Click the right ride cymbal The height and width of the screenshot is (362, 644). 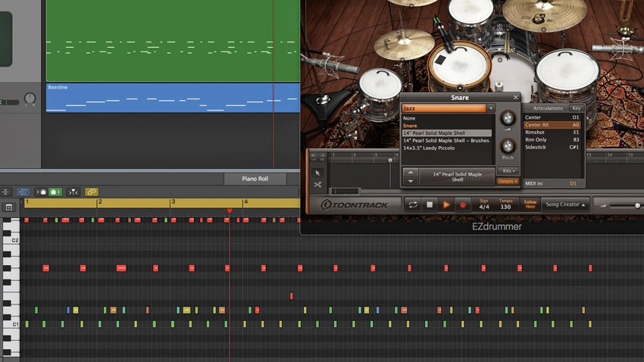pyautogui.click(x=544, y=14)
